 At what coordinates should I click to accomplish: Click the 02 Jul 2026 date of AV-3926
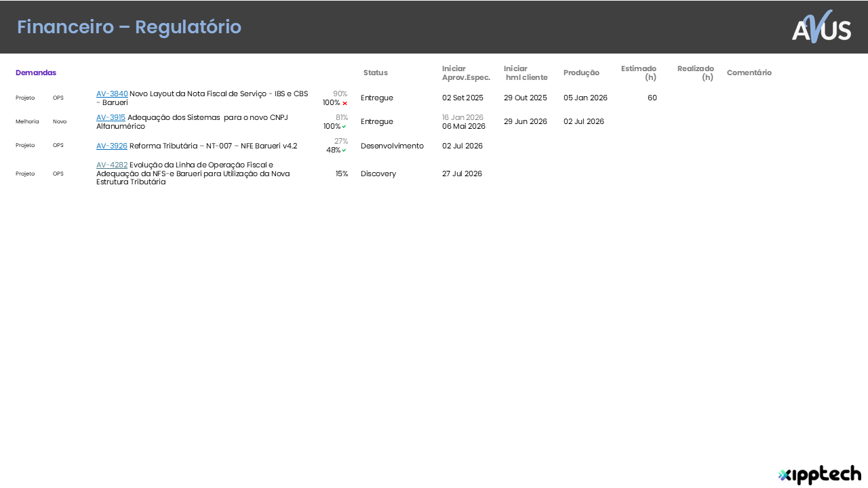[x=462, y=146]
